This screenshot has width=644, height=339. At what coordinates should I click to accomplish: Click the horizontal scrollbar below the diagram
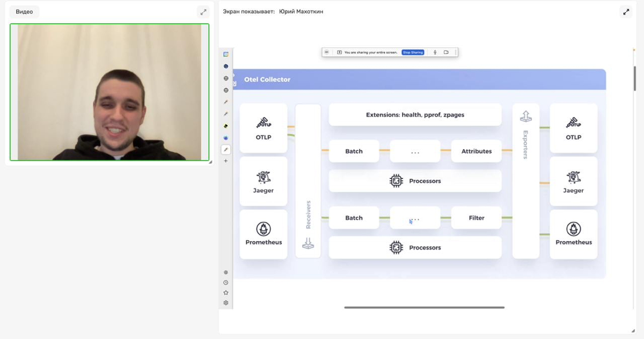(424, 308)
